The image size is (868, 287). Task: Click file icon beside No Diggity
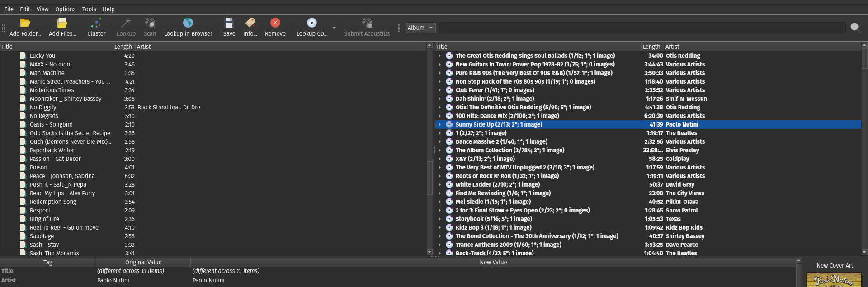(23, 108)
